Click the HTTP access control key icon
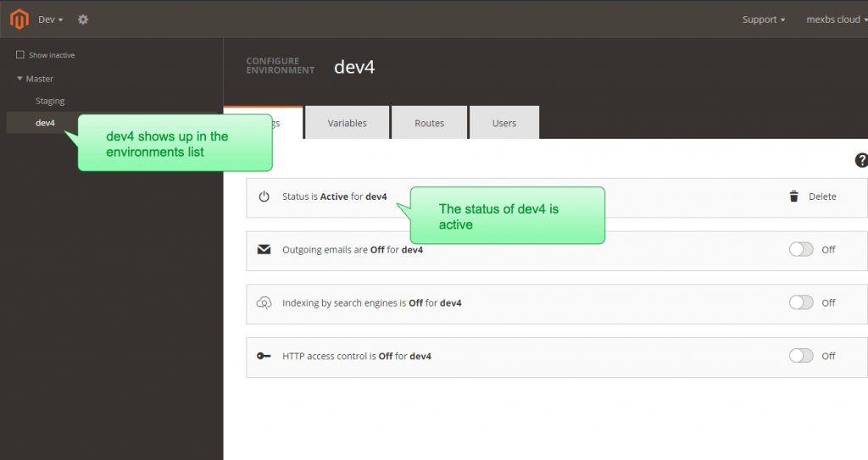Screen dimensions: 868x460 click(x=264, y=356)
